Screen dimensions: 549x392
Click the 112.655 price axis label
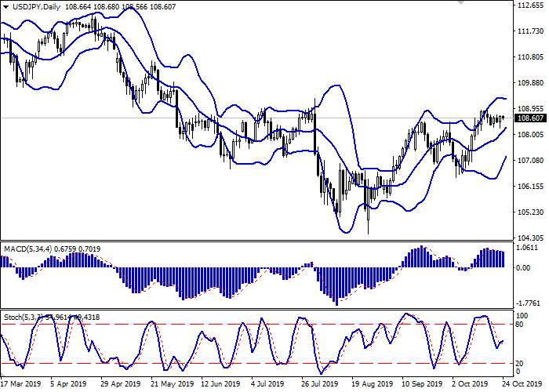point(532,5)
